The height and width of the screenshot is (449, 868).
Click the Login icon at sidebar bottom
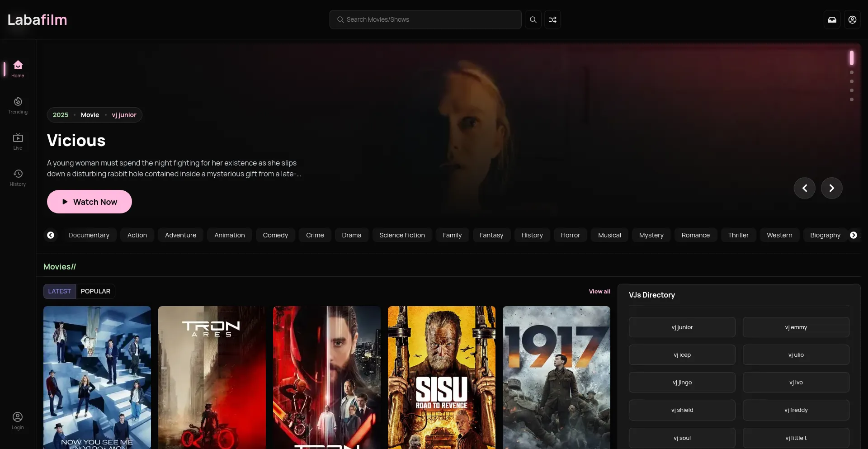click(18, 420)
